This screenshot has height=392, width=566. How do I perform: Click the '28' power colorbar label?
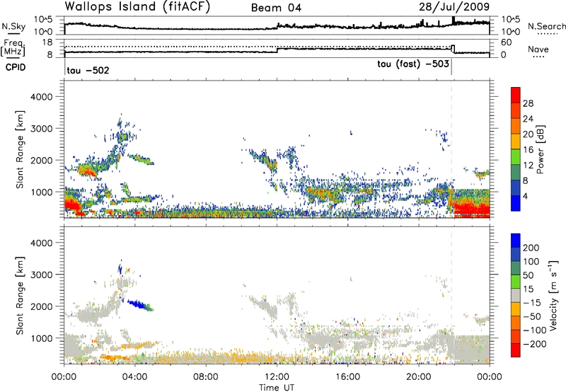coord(528,103)
